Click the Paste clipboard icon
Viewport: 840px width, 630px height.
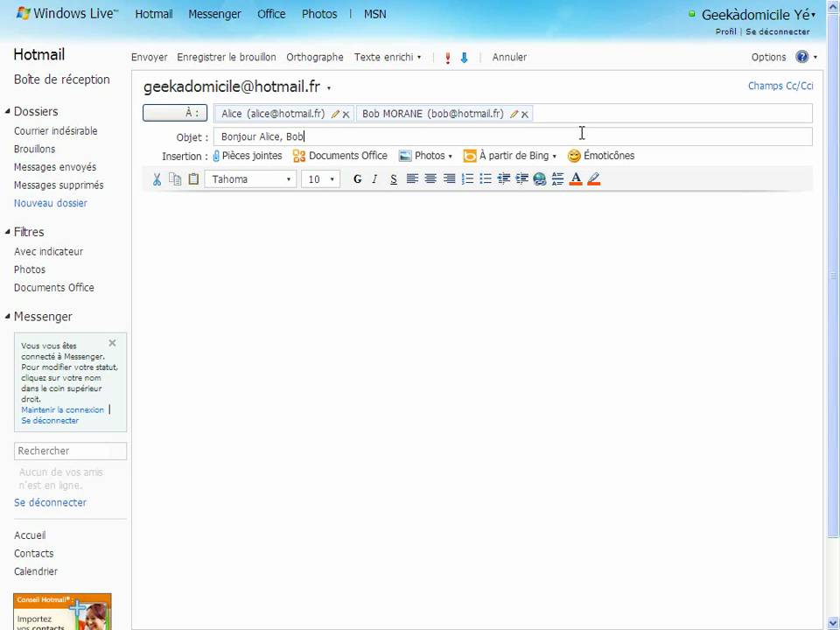point(193,178)
